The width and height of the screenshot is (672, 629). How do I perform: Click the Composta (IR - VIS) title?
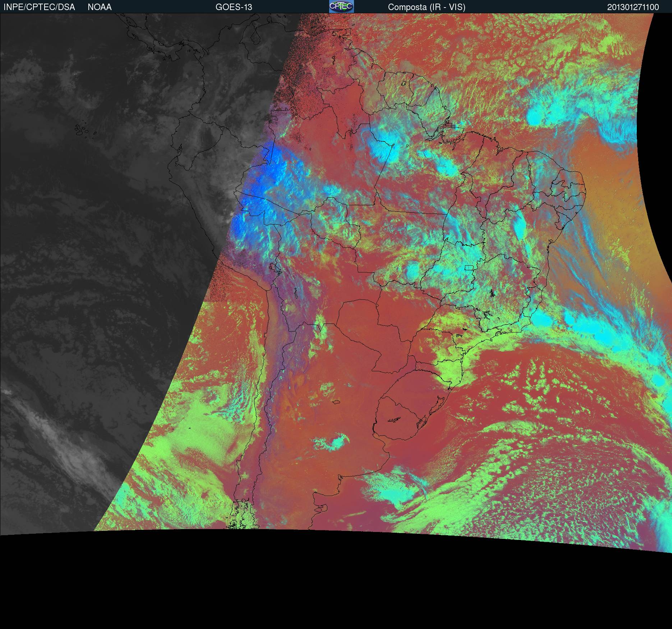pos(427,7)
